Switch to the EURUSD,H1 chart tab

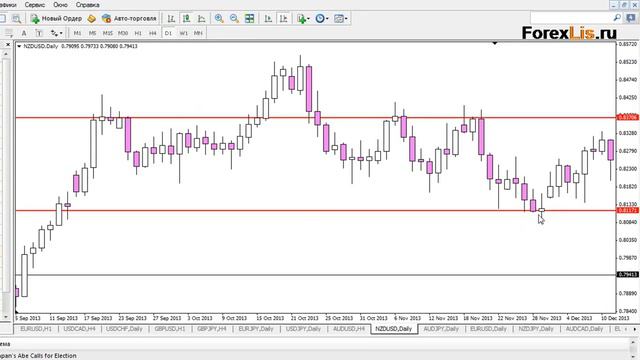pyautogui.click(x=36, y=329)
